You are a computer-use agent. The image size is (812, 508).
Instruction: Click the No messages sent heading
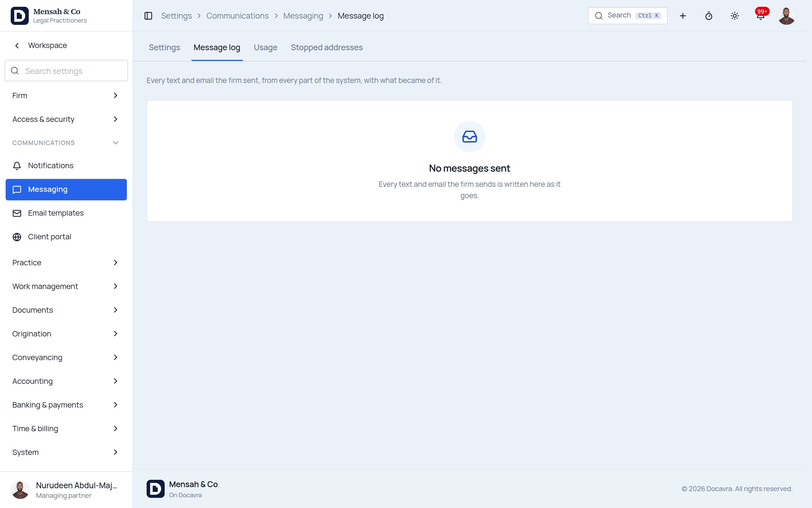(x=469, y=168)
